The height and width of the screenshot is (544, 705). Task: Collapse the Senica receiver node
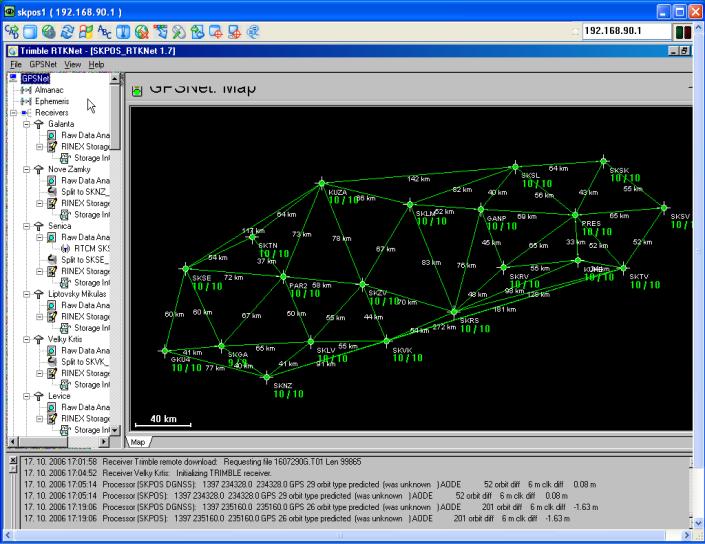pyautogui.click(x=27, y=226)
